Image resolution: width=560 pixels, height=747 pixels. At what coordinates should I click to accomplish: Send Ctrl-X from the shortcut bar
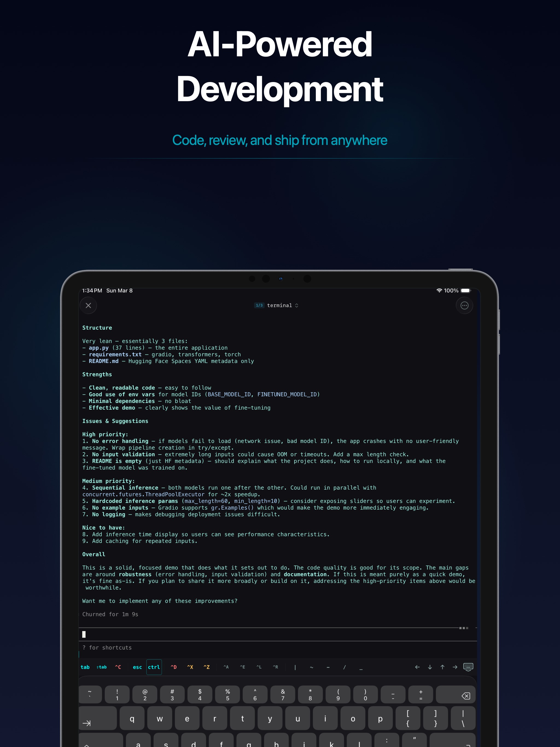pyautogui.click(x=190, y=667)
